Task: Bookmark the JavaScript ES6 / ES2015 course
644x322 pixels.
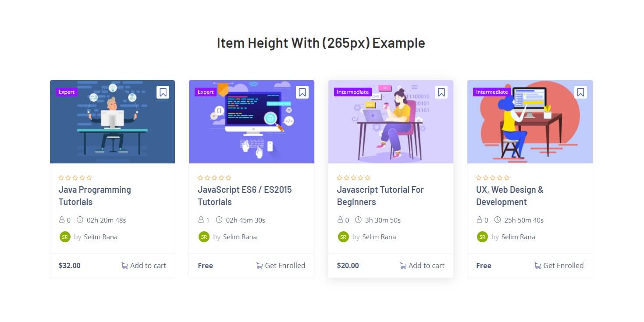Action: click(302, 92)
